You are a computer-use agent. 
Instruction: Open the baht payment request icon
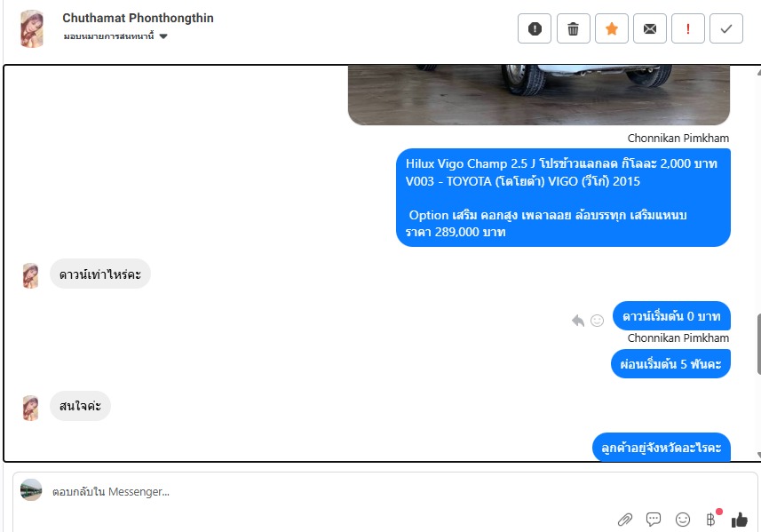click(710, 520)
